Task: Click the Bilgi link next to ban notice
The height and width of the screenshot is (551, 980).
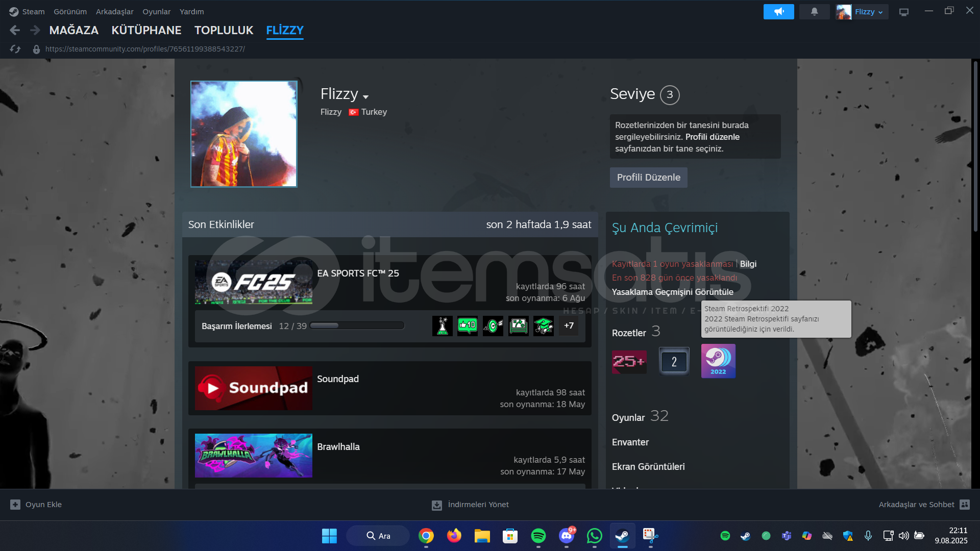Action: pyautogui.click(x=748, y=264)
